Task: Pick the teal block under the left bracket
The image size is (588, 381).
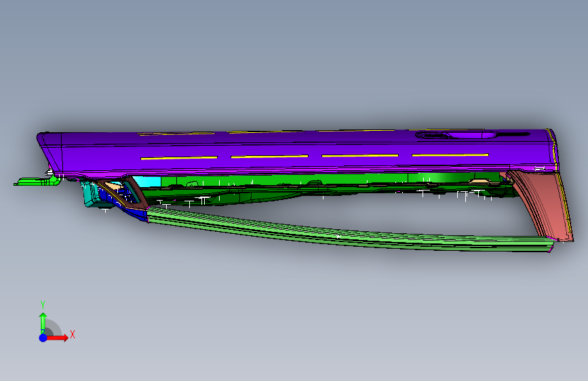Action: 91,195
